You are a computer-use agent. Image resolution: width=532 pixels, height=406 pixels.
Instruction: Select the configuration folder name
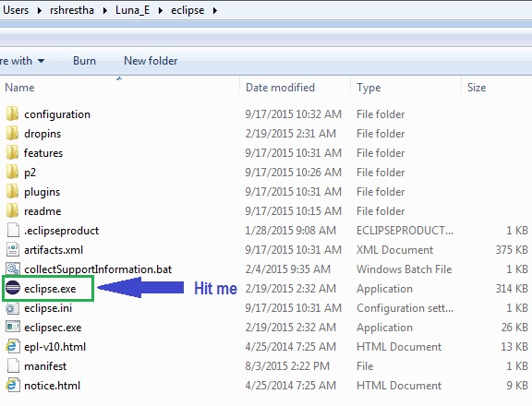pyautogui.click(x=57, y=114)
